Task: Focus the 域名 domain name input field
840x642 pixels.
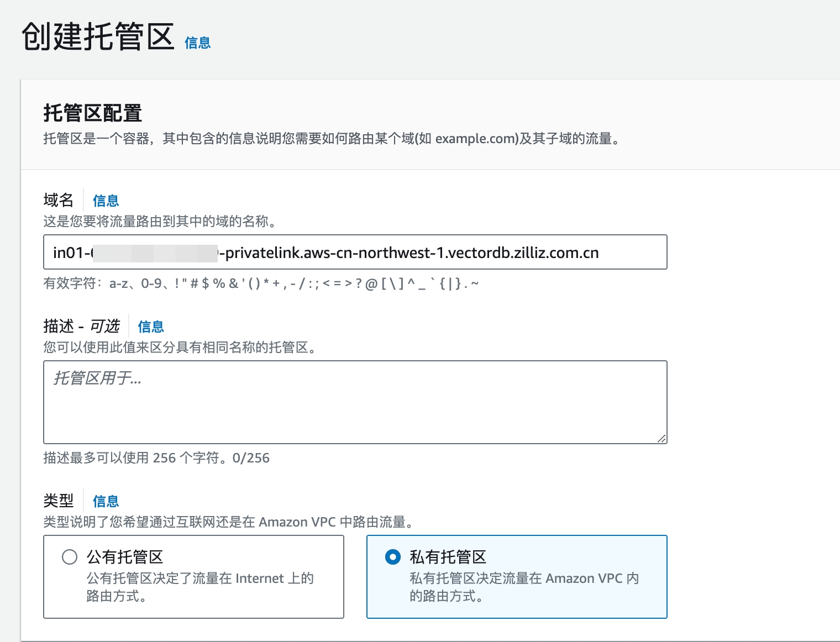Action: [355, 252]
